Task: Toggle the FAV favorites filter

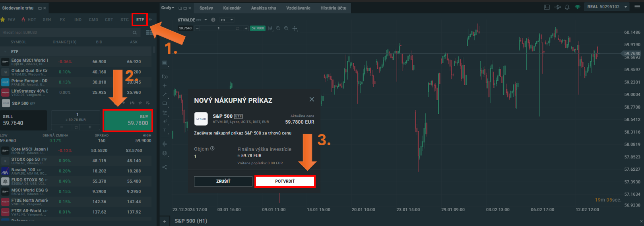Action: pyautogui.click(x=8, y=19)
